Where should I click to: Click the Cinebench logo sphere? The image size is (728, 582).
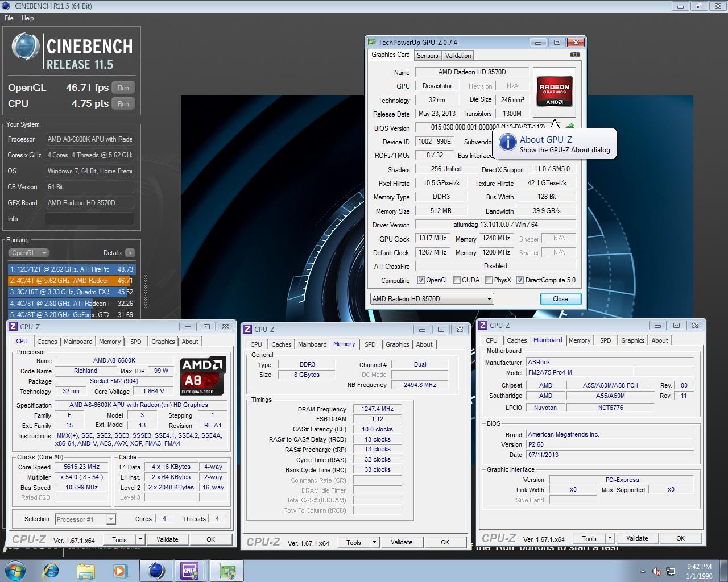[x=26, y=47]
